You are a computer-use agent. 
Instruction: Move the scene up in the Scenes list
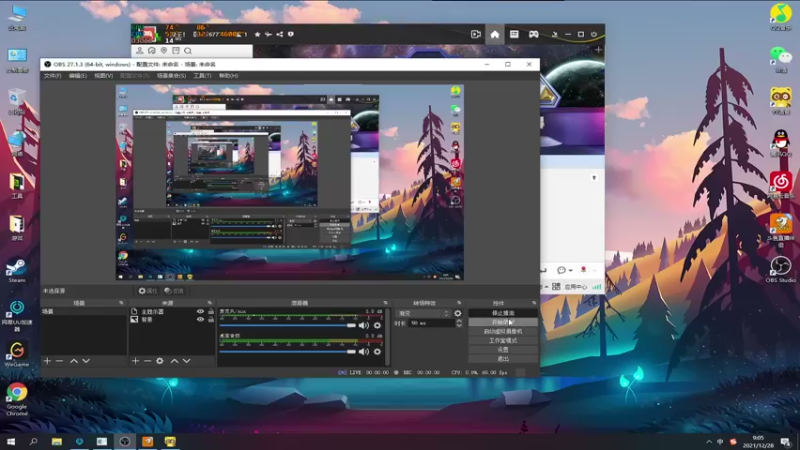point(73,361)
